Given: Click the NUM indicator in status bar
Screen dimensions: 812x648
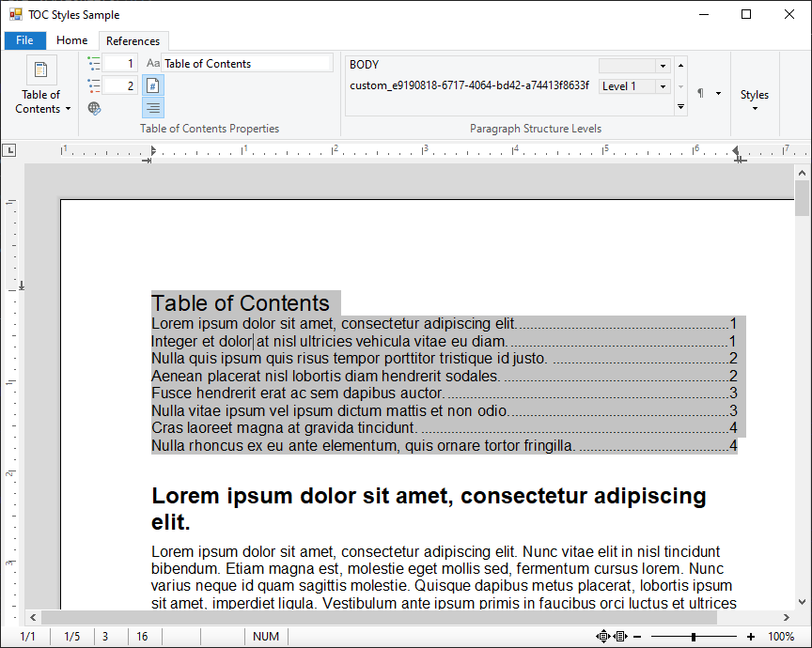Looking at the screenshot, I should pyautogui.click(x=266, y=637).
